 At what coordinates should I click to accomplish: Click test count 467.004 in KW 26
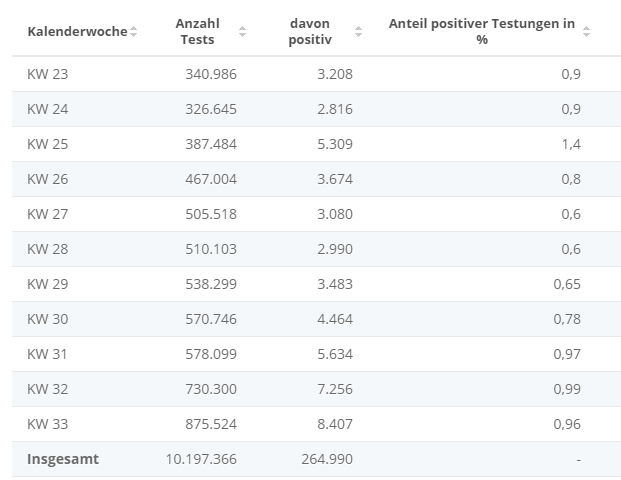[x=211, y=179]
